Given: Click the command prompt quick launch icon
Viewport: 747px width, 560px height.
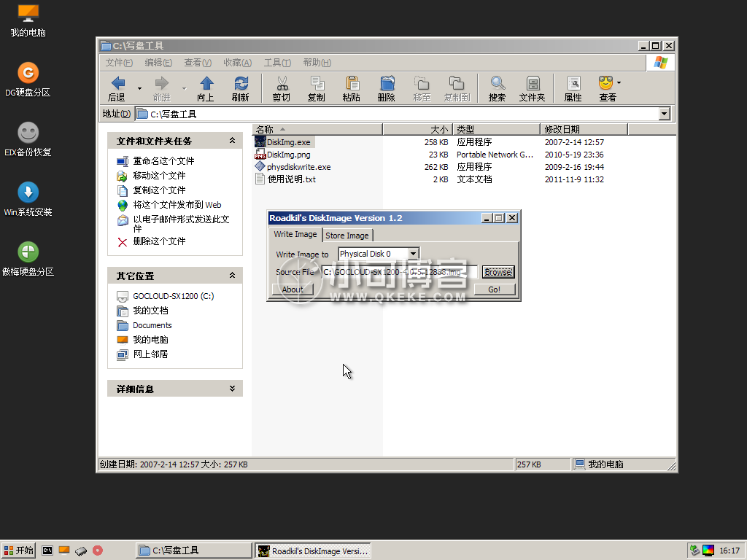Looking at the screenshot, I should point(47,551).
